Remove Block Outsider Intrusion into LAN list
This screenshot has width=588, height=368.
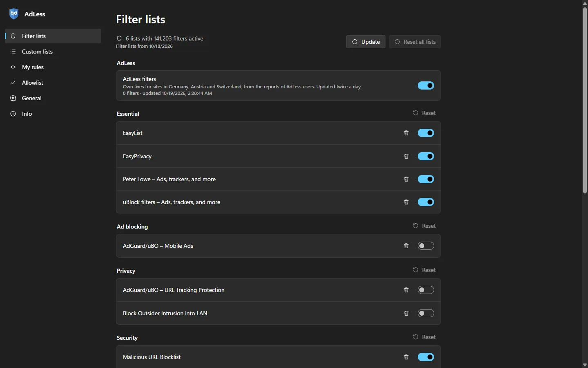tap(406, 313)
